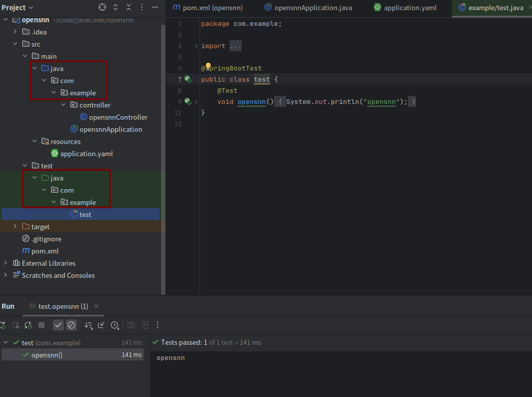532x397 pixels.
Task: Select opensnn() in test results tree
Action: (72, 355)
